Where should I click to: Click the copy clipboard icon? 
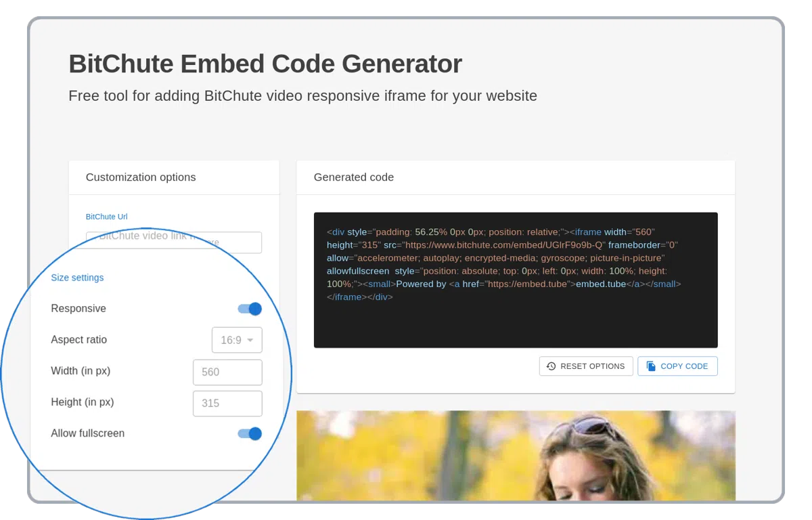coord(651,366)
